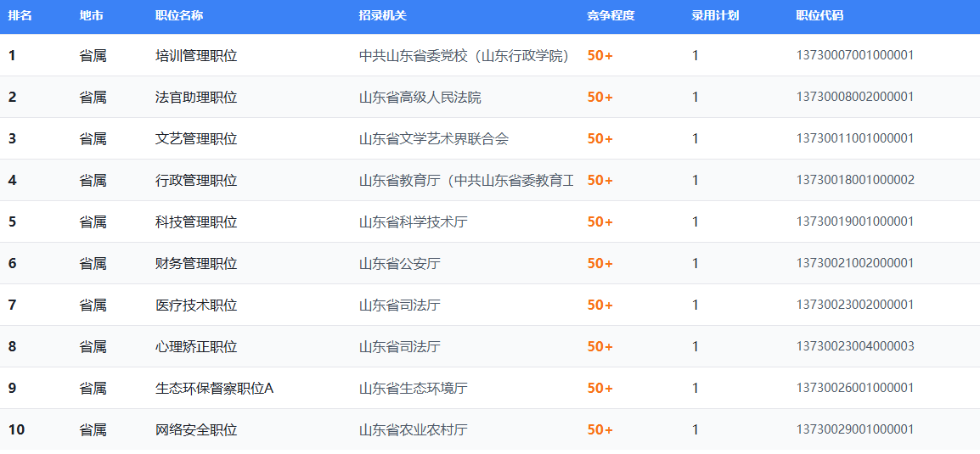Sort by the 竞争程度 column header
The height and width of the screenshot is (454, 980).
click(x=611, y=16)
